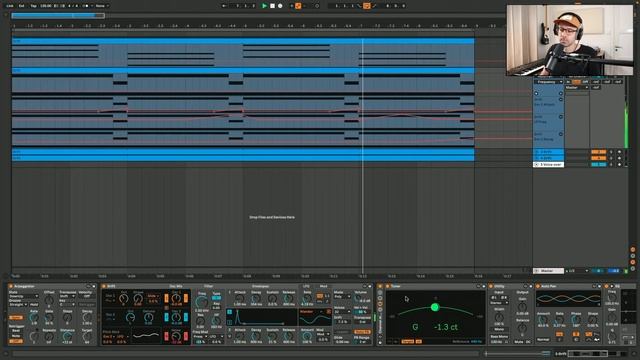Click the Auto Pan Phase knob
Screen dimensions: 640x360
click(576, 320)
